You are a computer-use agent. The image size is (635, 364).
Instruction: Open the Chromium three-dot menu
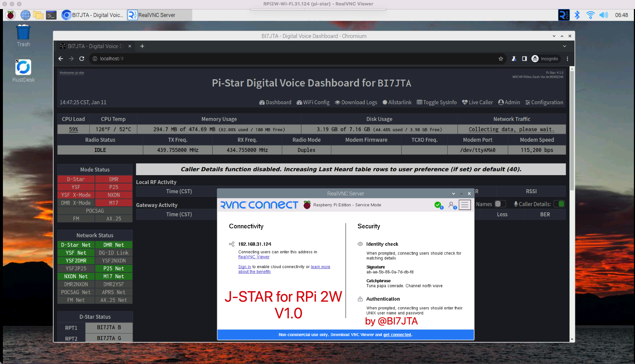click(x=567, y=59)
